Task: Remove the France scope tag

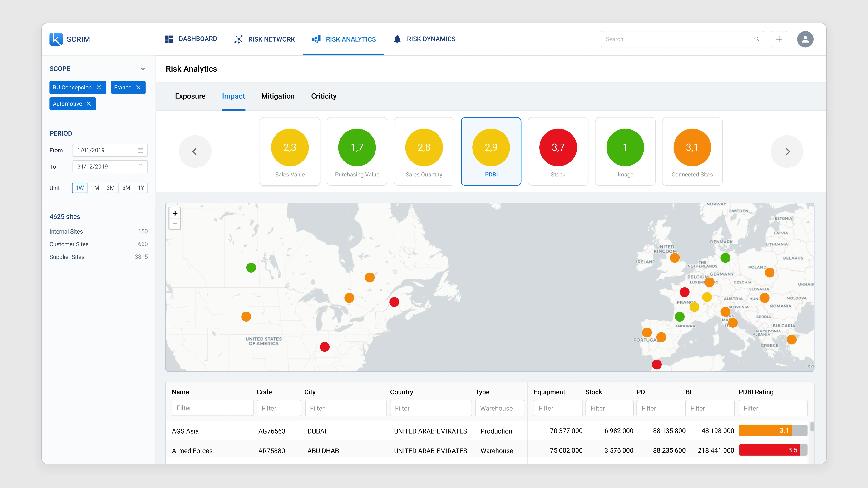Action: coord(138,88)
